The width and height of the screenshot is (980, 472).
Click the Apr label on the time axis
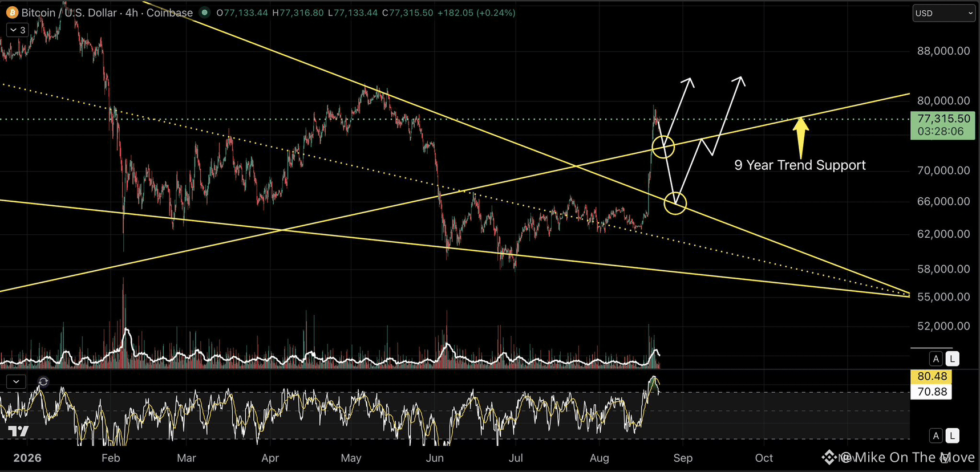point(270,458)
